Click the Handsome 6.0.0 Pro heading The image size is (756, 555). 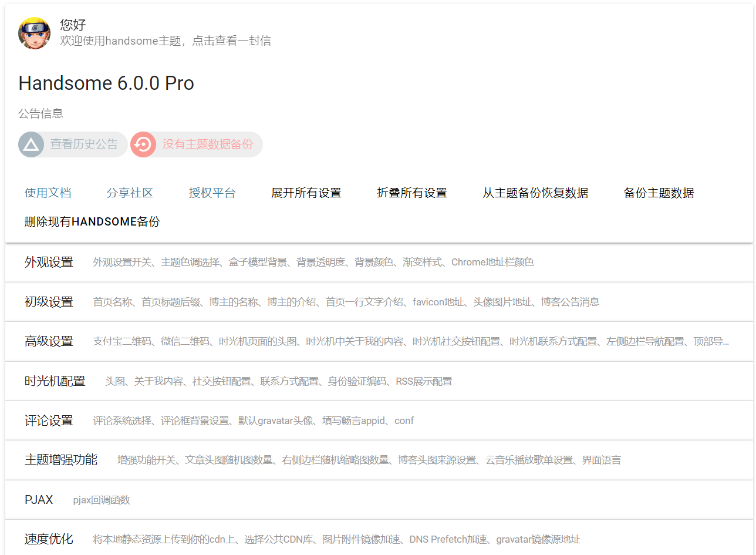pos(106,83)
